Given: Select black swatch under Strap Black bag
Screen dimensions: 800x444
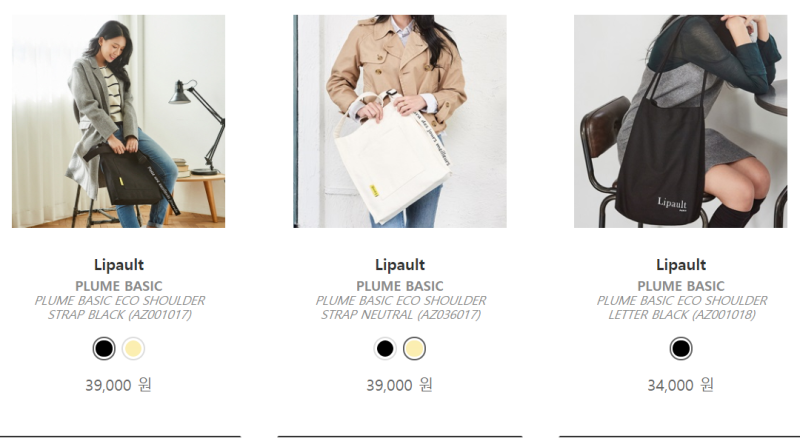Looking at the screenshot, I should [x=104, y=349].
